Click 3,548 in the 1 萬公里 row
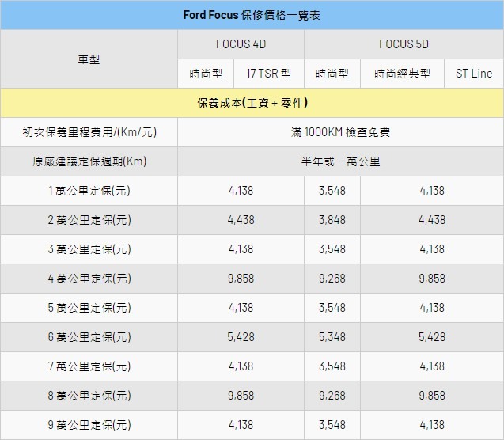504x440 pixels. 332,191
